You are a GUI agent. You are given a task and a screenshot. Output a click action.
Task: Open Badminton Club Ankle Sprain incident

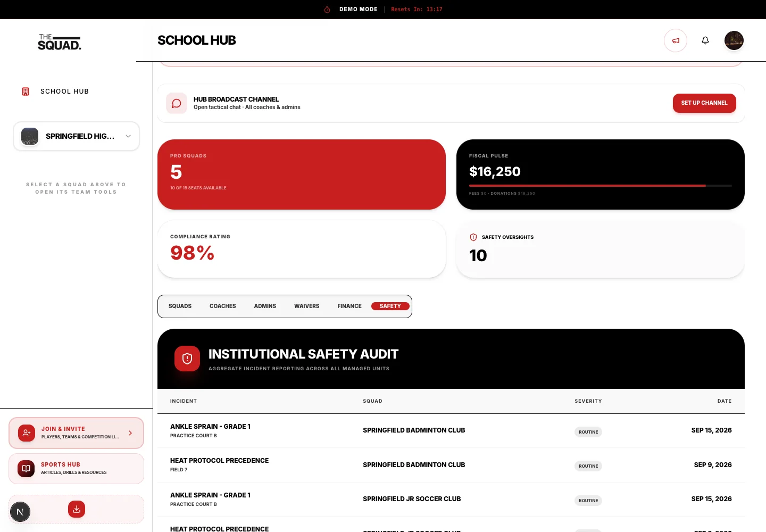click(x=451, y=431)
